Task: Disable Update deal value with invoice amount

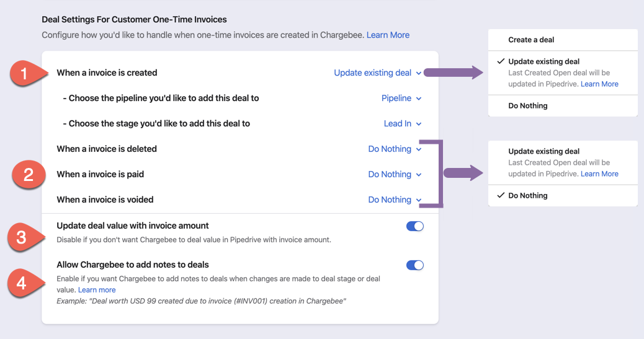Action: point(414,226)
